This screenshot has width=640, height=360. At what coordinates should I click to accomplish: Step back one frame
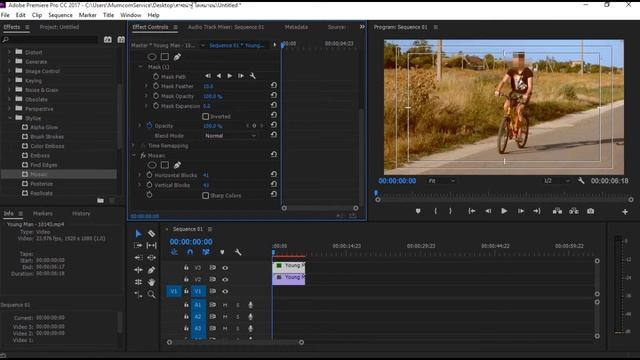[488, 211]
